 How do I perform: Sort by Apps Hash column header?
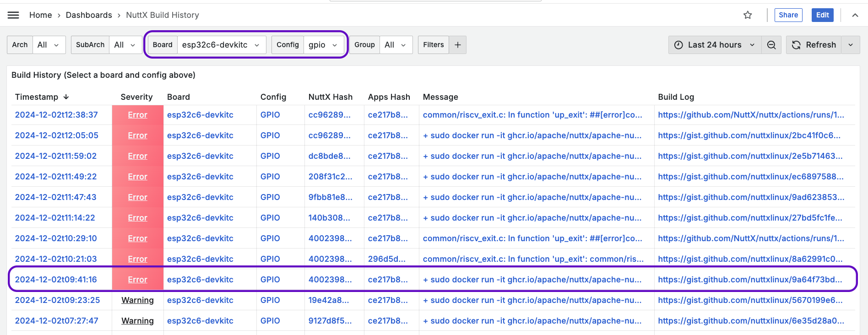pyautogui.click(x=389, y=97)
